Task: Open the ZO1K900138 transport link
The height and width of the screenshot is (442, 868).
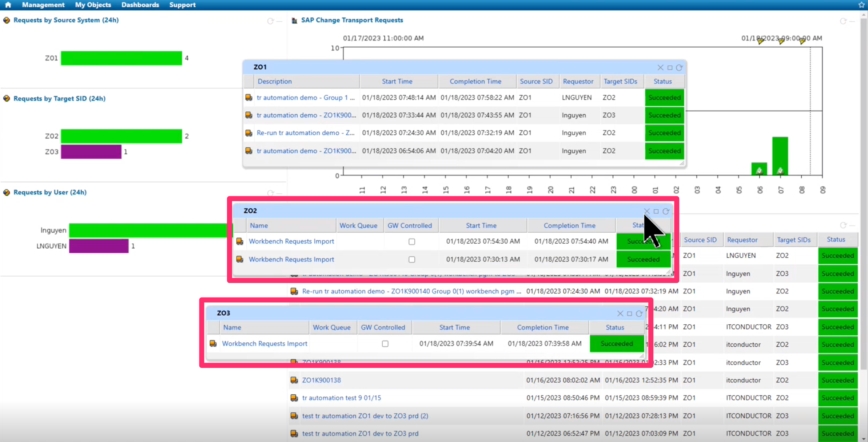Action: [321, 380]
